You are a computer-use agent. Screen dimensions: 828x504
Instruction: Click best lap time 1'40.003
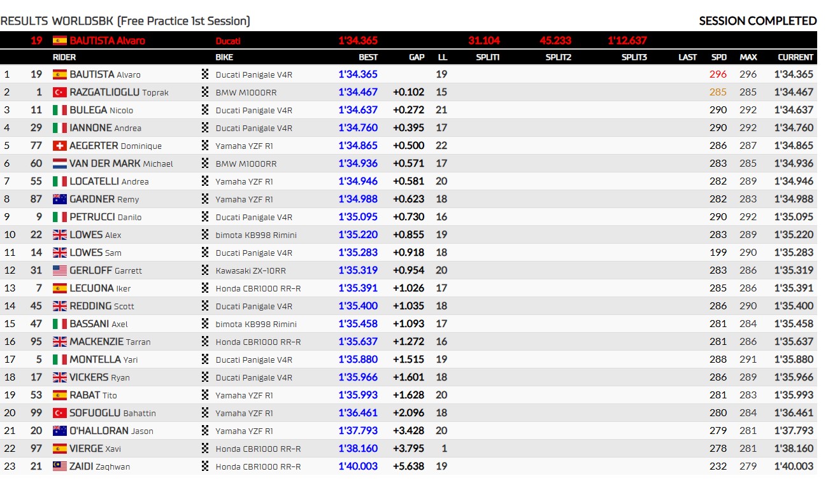tap(358, 466)
